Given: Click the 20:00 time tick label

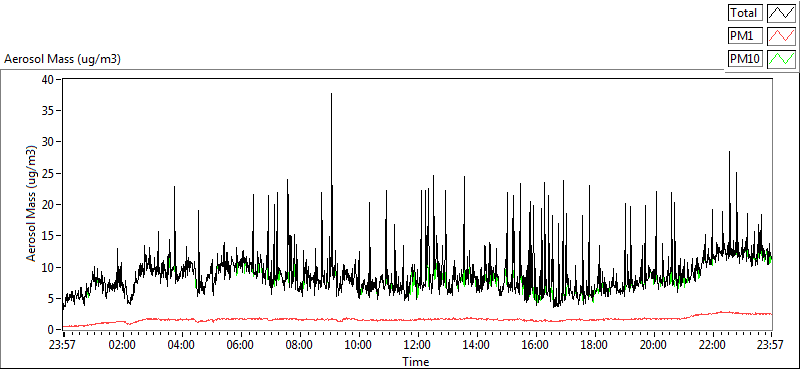Looking at the screenshot, I should pyautogui.click(x=654, y=344).
